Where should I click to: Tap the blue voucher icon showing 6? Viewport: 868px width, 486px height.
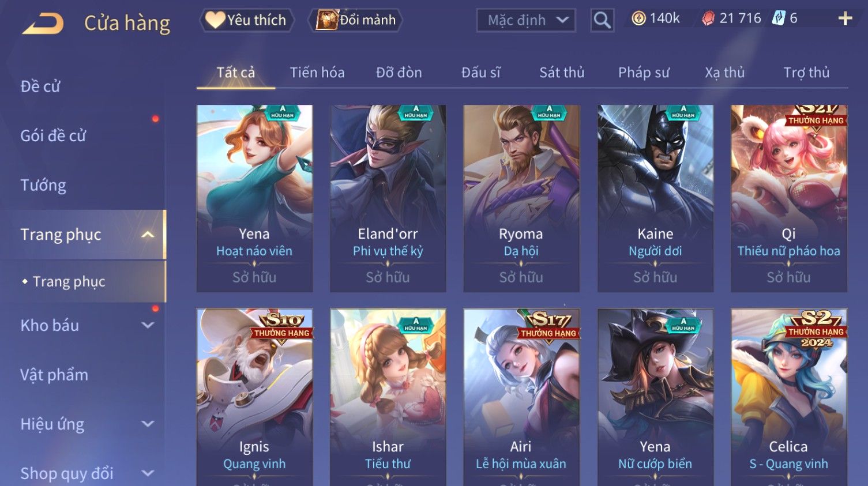coord(779,18)
